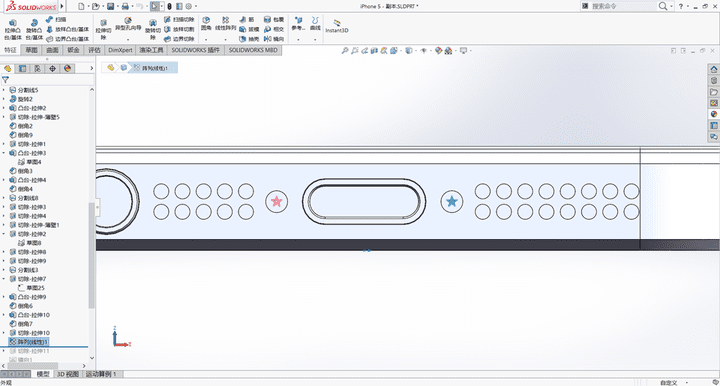The width and height of the screenshot is (720, 386).
Task: Open the PropertyManager panel tab
Action: click(22, 68)
